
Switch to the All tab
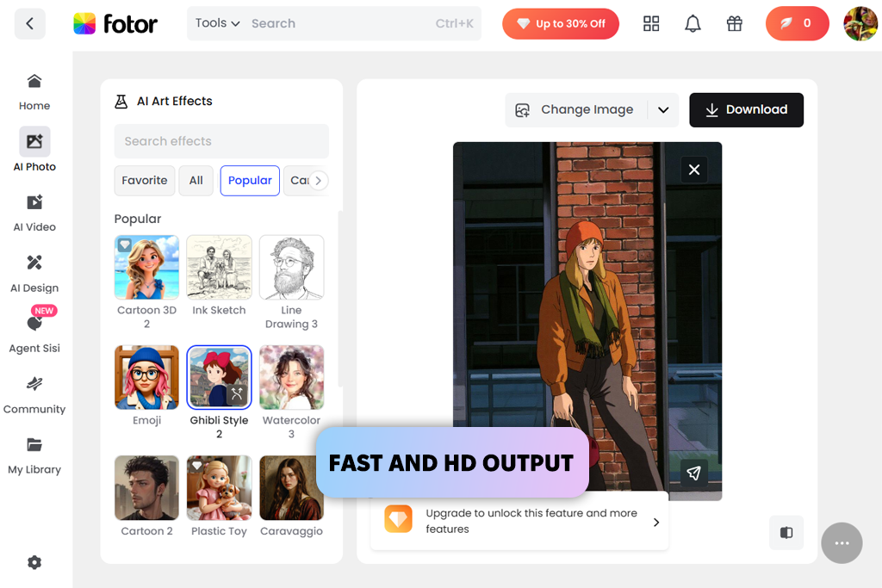point(196,181)
